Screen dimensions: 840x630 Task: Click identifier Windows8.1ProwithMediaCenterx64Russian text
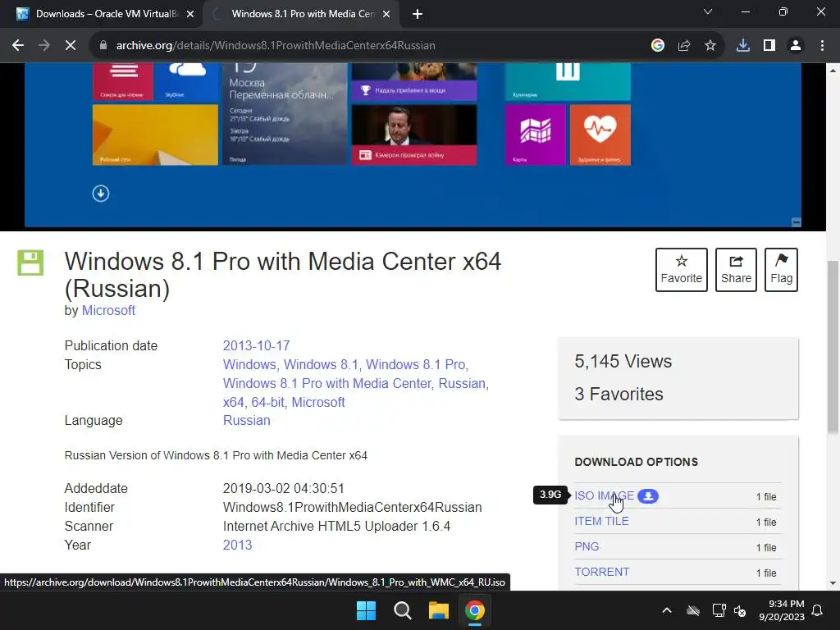click(353, 507)
